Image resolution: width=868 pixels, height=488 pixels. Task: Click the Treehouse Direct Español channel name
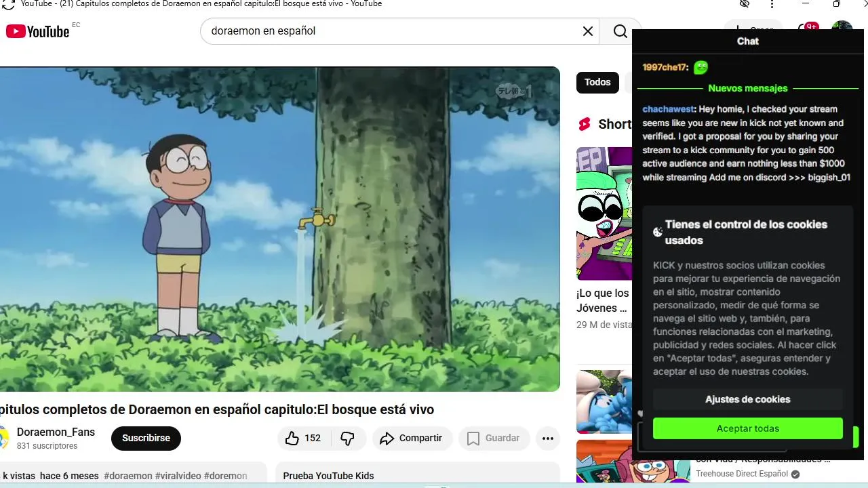tap(742, 474)
